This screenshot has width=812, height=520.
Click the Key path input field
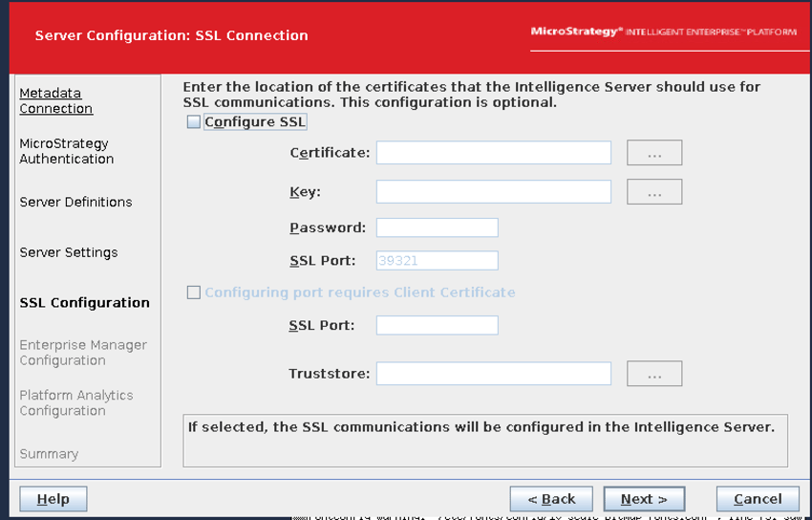493,191
